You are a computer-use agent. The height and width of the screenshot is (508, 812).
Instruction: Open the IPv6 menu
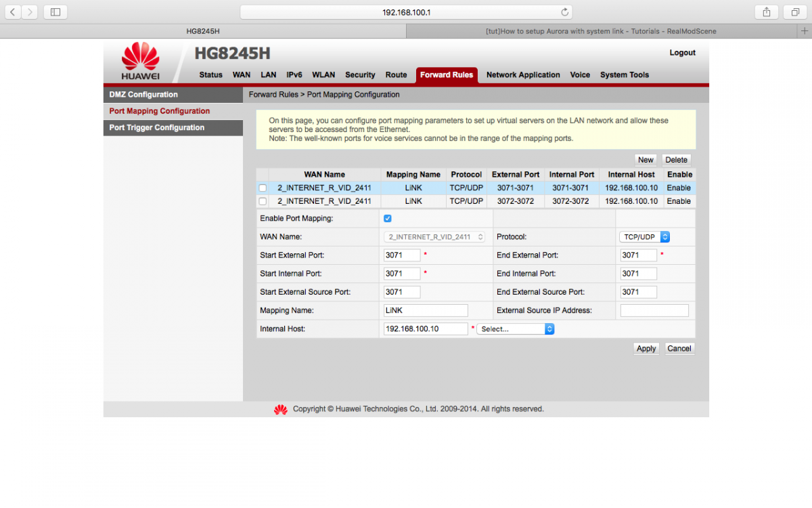pos(294,75)
